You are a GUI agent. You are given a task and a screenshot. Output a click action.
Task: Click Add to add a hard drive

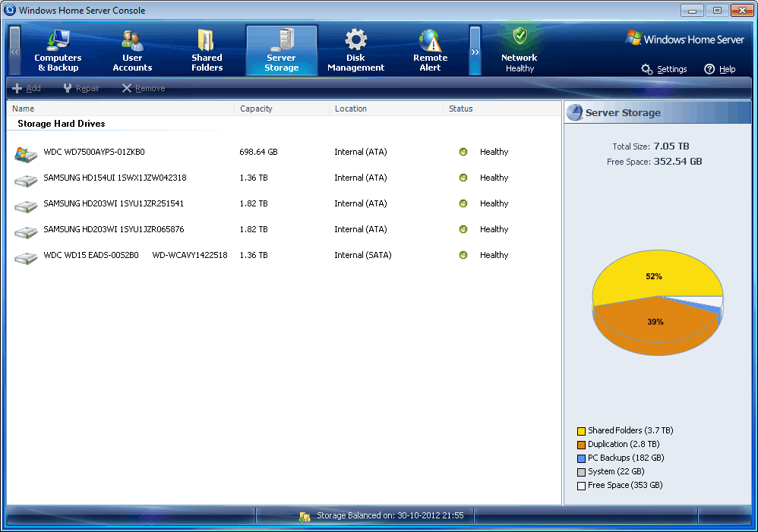tap(27, 89)
